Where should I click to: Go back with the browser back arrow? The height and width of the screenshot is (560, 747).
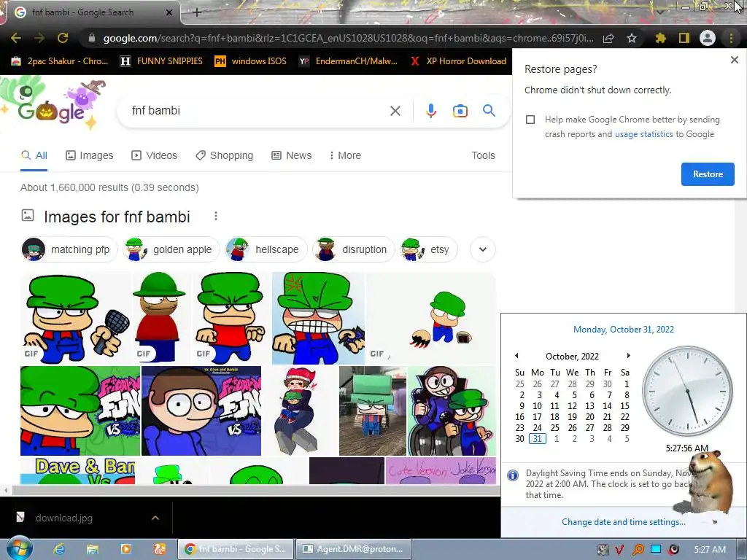click(16, 38)
